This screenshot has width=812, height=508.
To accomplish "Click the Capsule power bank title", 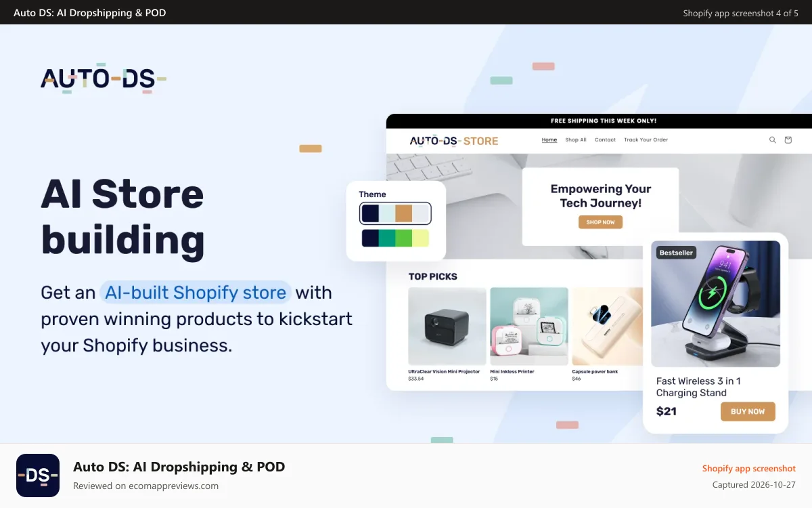I will [595, 372].
